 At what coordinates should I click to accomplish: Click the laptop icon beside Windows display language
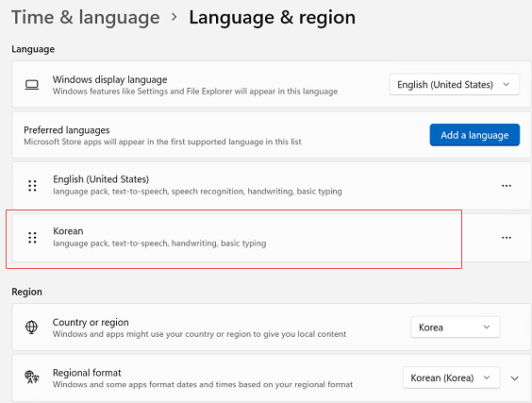point(32,85)
